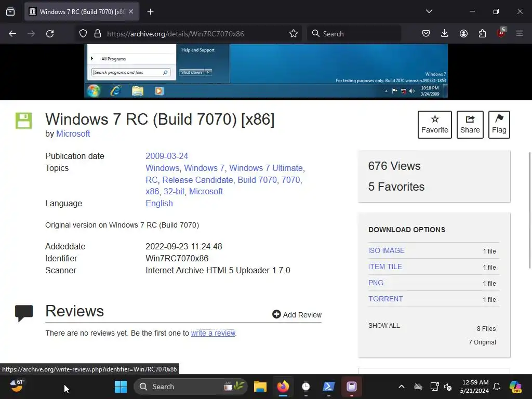Download the ISO IMAGE file
Screen dimensions: 532x399
(387, 250)
